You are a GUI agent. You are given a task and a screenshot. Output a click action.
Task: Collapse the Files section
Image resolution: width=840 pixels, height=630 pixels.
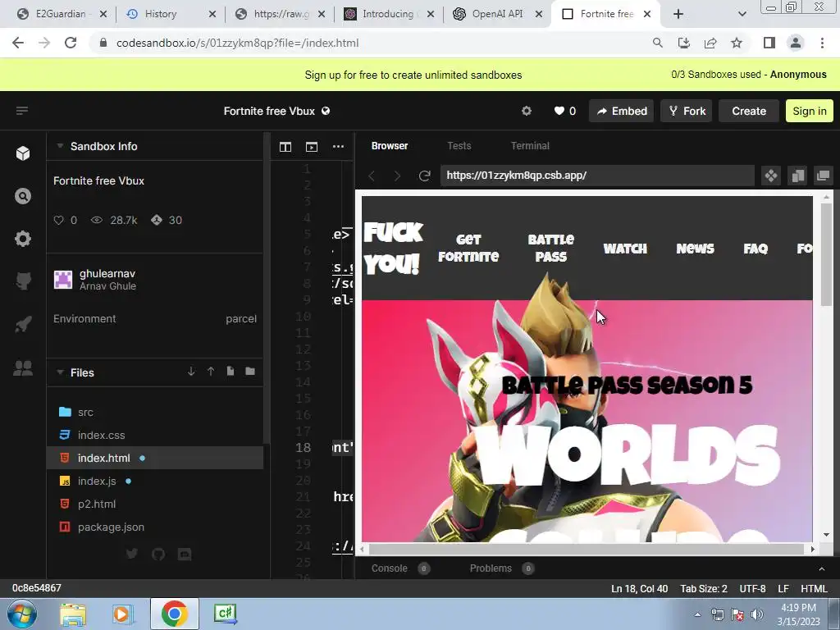coord(60,372)
